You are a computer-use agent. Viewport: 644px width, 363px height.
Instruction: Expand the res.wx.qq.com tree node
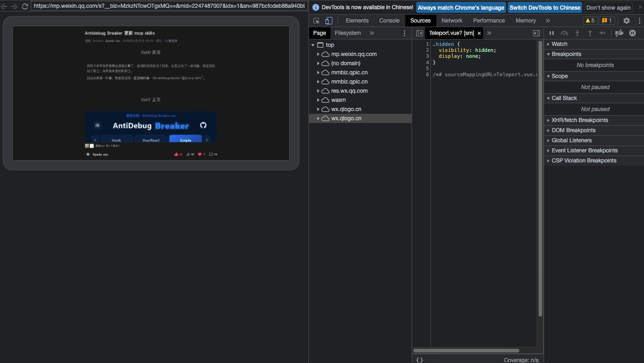coord(318,91)
